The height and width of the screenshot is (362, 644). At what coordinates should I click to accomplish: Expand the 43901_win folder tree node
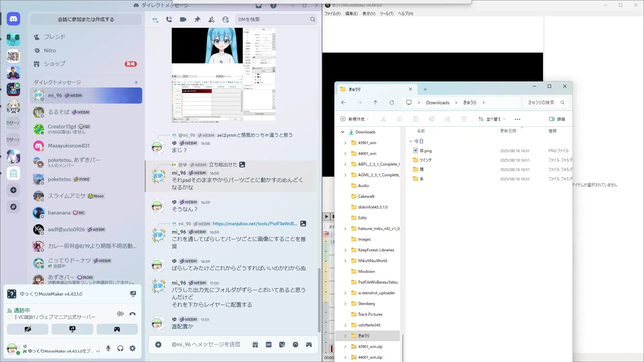pyautogui.click(x=345, y=143)
